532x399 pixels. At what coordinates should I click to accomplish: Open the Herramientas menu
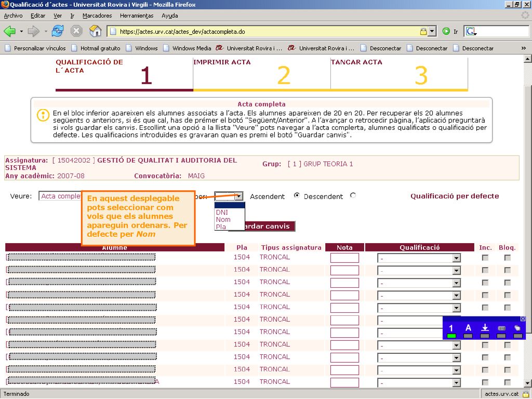(x=137, y=16)
